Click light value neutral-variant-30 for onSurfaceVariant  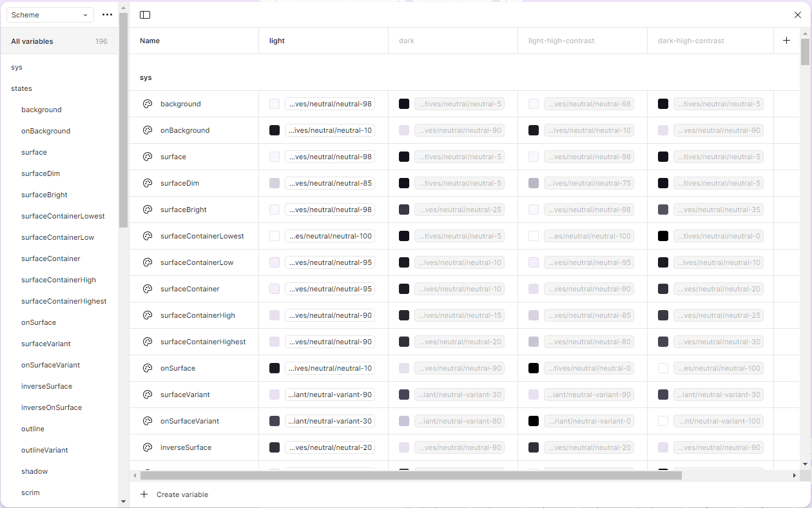coord(330,421)
